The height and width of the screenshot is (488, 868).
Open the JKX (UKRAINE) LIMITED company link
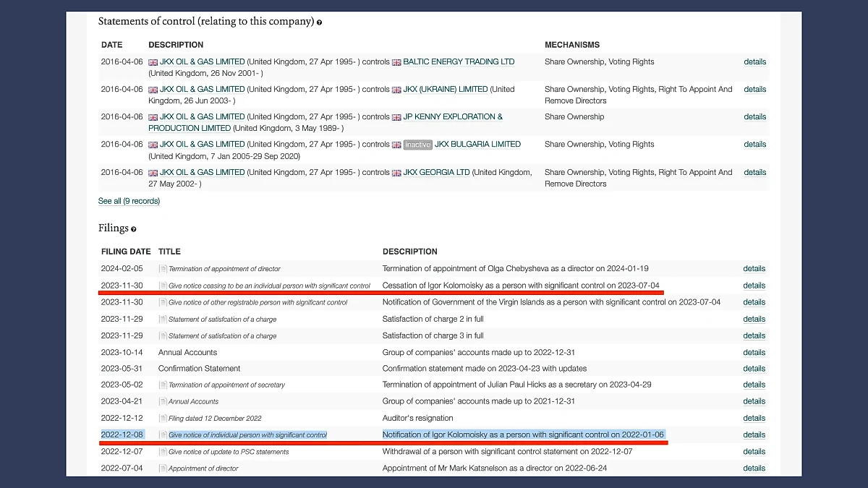(445, 90)
